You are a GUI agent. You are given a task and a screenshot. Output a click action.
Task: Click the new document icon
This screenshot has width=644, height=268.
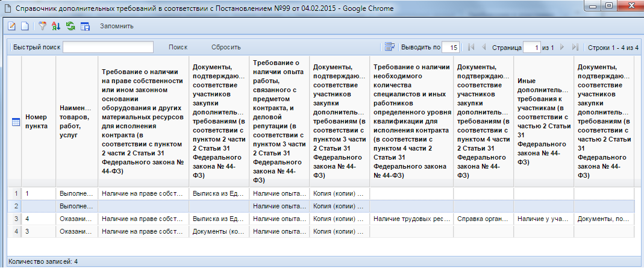(25, 26)
